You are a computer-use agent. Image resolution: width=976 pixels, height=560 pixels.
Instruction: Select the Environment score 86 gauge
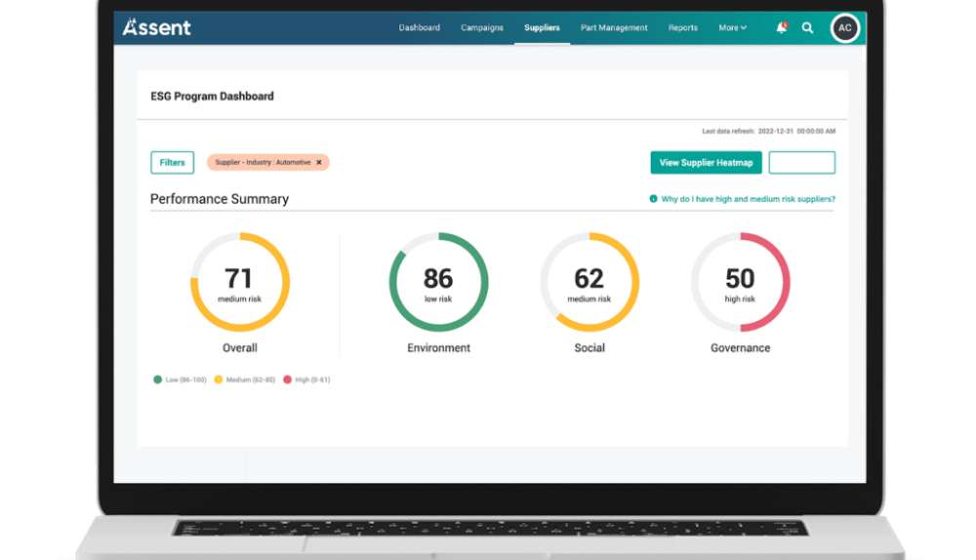[x=438, y=282]
